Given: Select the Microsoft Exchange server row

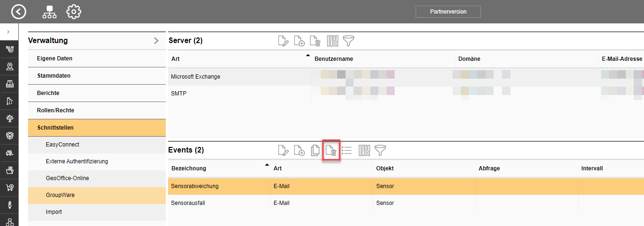Looking at the screenshot, I should 406,77.
